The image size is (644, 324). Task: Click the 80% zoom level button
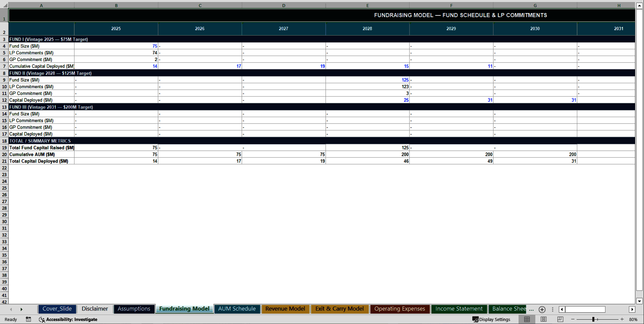634,319
